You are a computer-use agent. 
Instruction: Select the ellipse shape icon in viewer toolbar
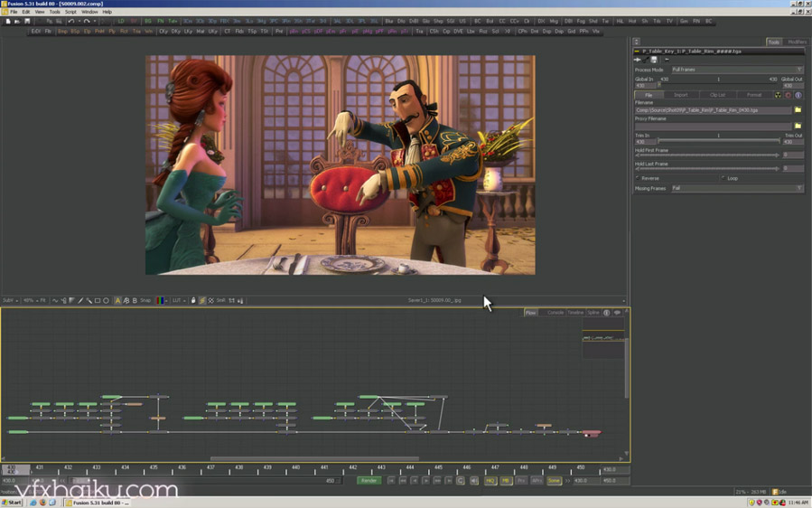(106, 300)
